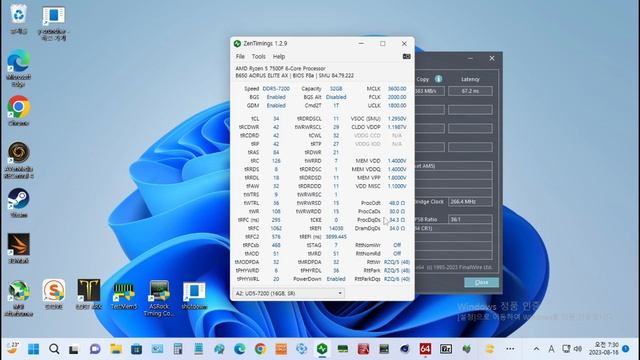Take a ZenTimings screenshot with the camera icon
The height and width of the screenshot is (360, 640).
click(x=407, y=56)
